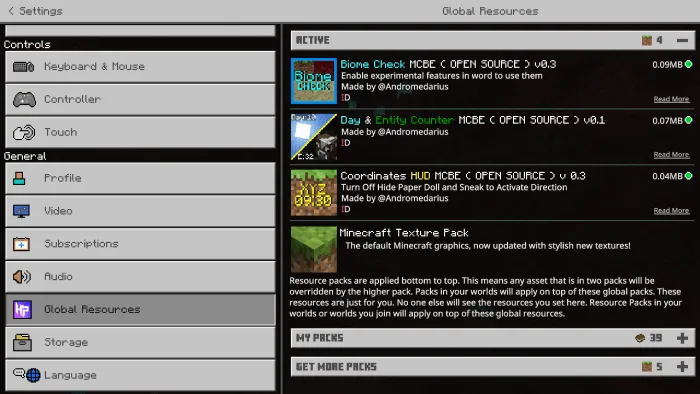This screenshot has width=700, height=394.
Task: Expand the Get More Packs section
Action: point(682,367)
